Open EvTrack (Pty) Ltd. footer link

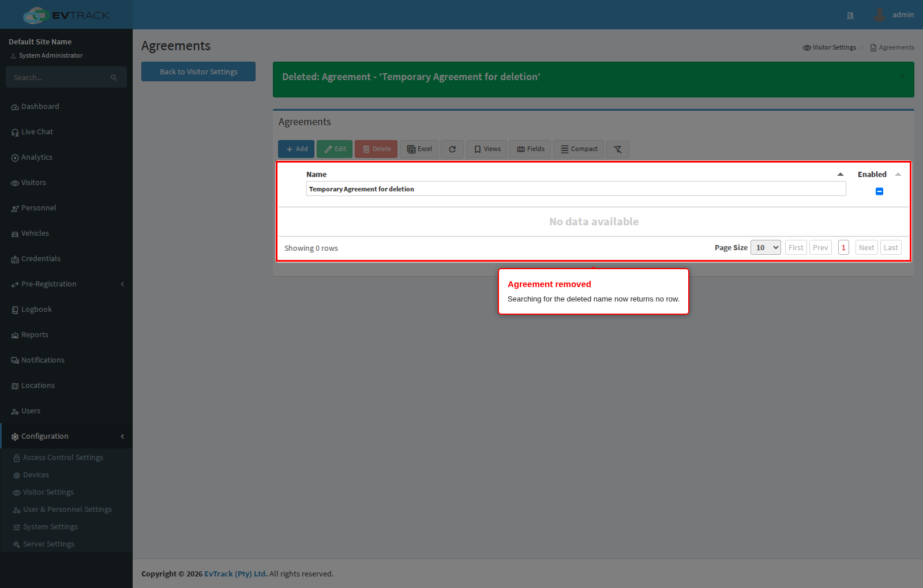236,574
